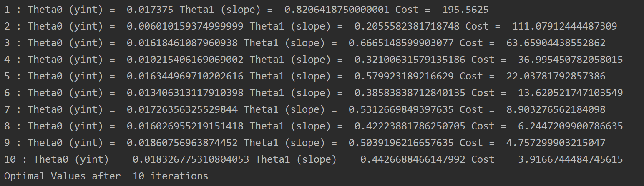Click iteration 10 Theta0 value 0.018326775310804053
This screenshot has width=644, height=186.
(x=191, y=159)
